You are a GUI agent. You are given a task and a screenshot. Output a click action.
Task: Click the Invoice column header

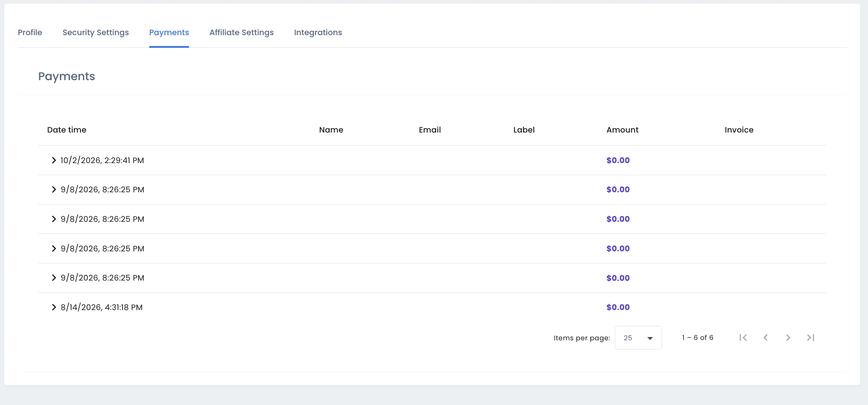coord(739,130)
